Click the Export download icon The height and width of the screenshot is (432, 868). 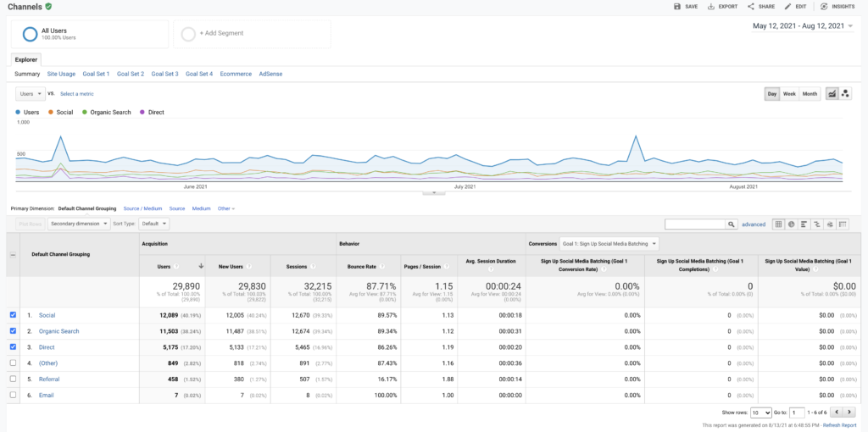[711, 7]
